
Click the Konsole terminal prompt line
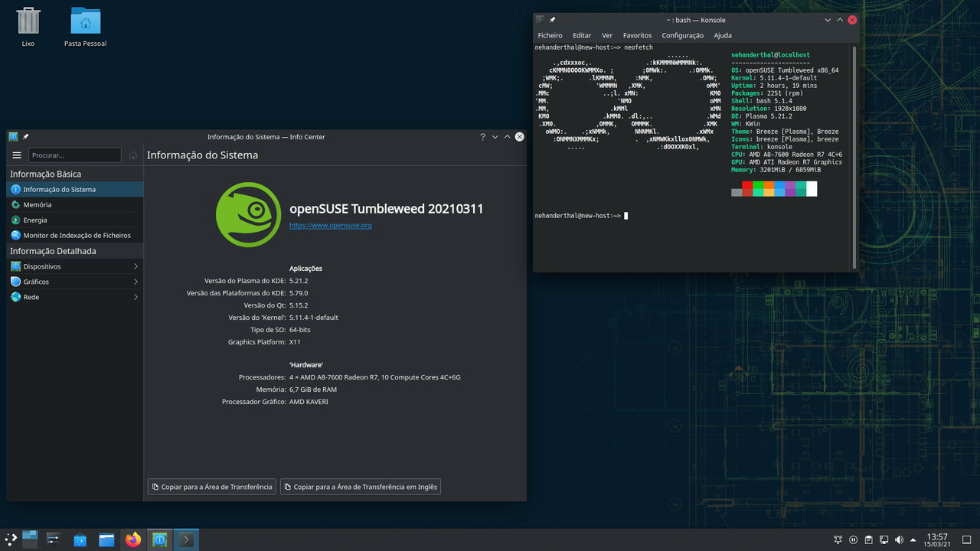(x=581, y=216)
